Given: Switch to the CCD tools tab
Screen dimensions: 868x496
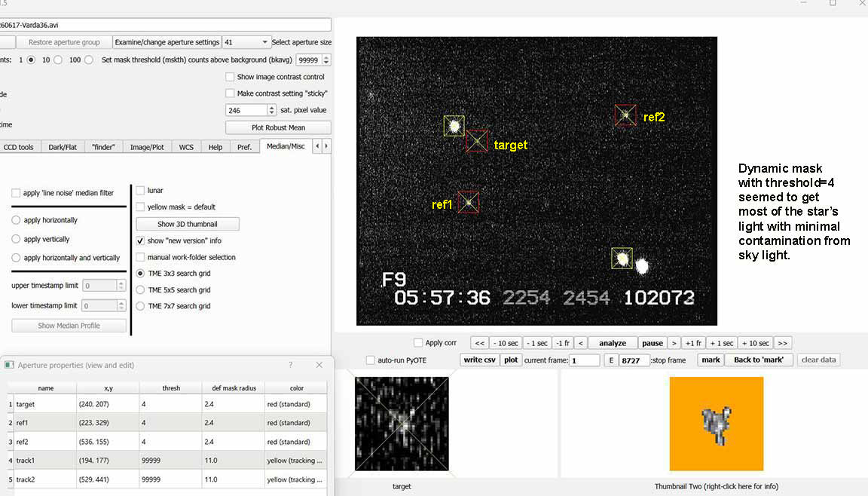Looking at the screenshot, I should (x=18, y=147).
